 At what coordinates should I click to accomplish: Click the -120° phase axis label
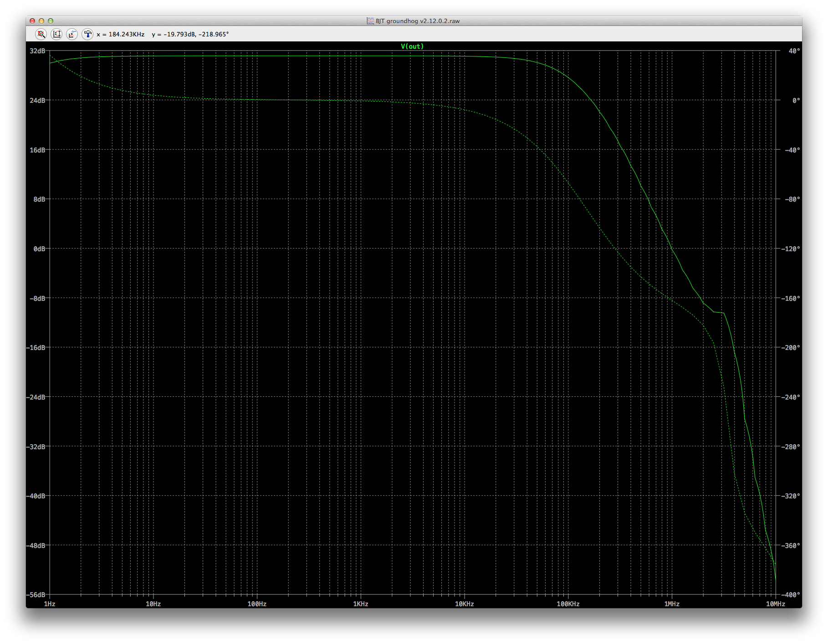(791, 249)
